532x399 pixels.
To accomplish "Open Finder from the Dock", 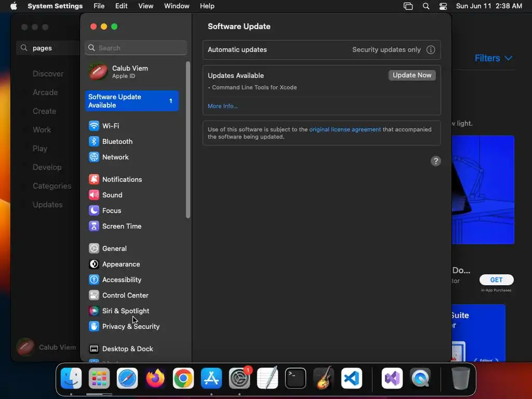I will pos(71,378).
